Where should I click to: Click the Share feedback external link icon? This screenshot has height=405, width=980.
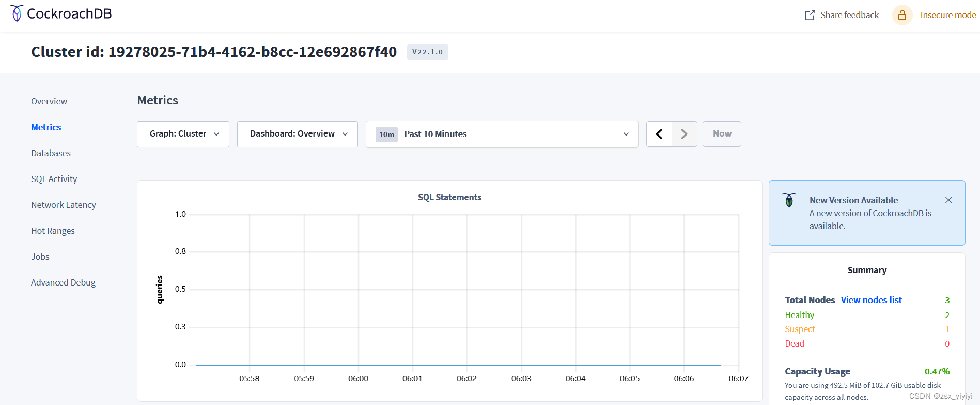tap(810, 15)
